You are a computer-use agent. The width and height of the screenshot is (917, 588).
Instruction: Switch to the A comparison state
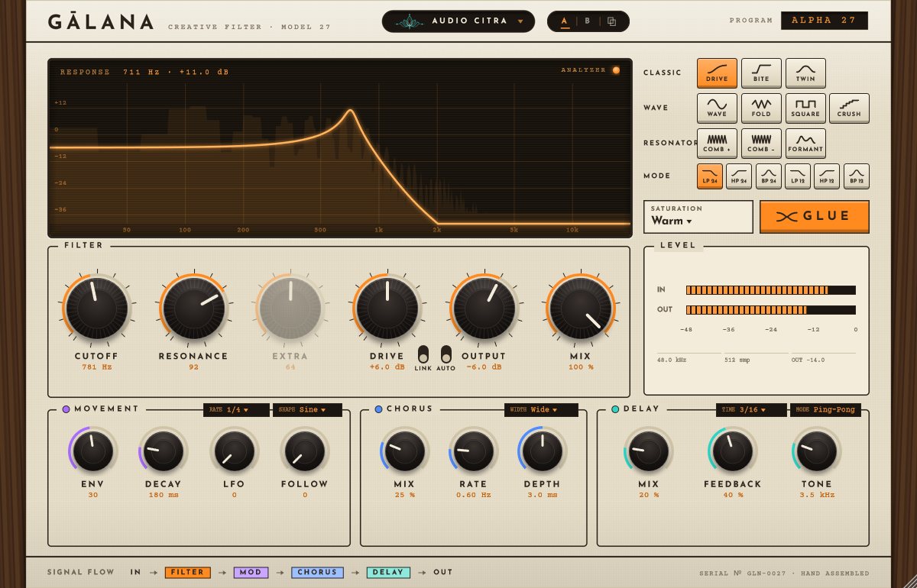(x=565, y=21)
